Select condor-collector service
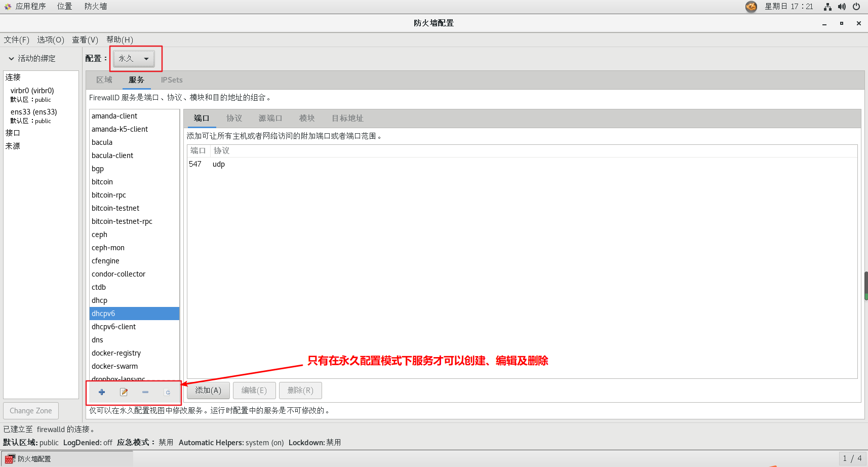 tap(134, 274)
